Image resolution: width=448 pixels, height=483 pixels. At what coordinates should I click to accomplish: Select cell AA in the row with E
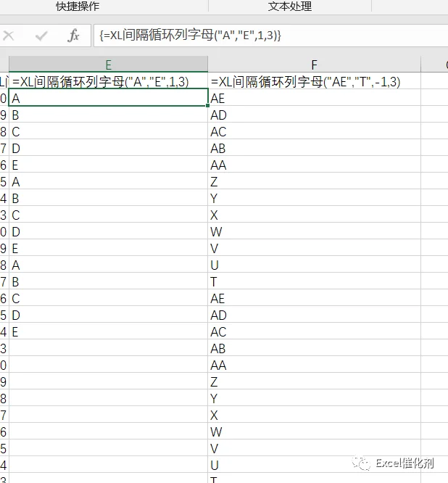tap(315, 165)
